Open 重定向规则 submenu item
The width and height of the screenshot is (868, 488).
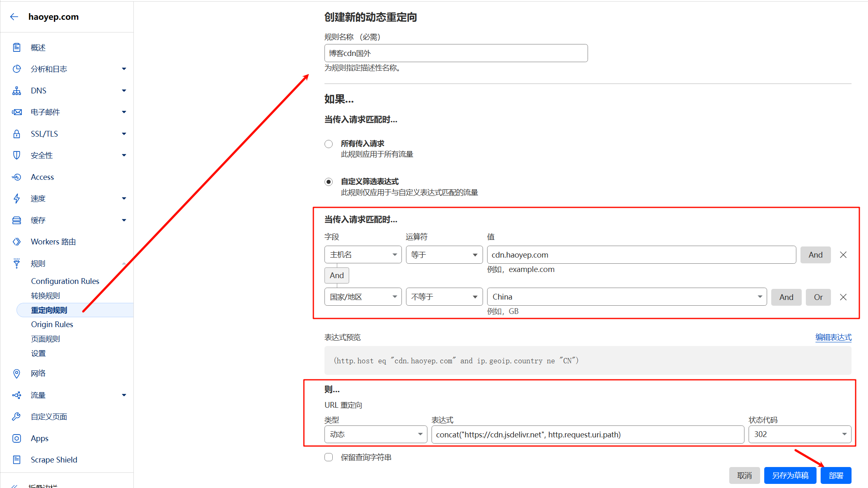click(x=75, y=310)
